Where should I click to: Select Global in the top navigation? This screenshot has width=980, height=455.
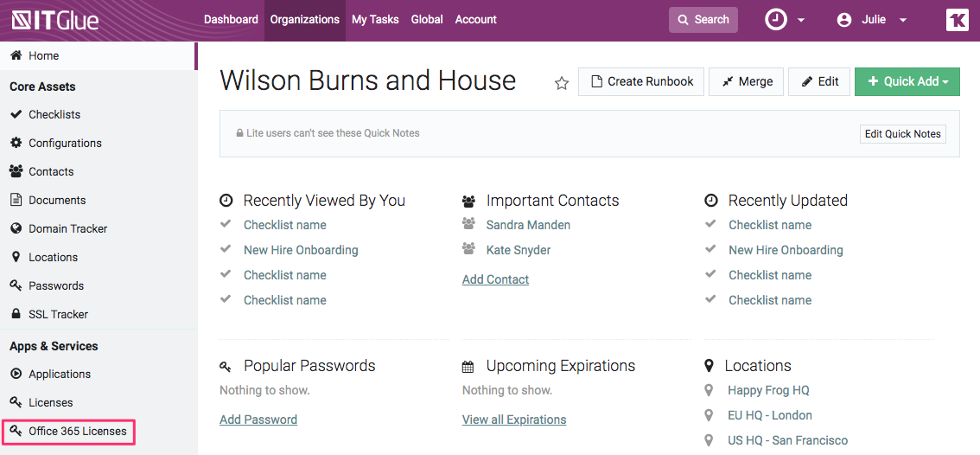click(x=427, y=20)
